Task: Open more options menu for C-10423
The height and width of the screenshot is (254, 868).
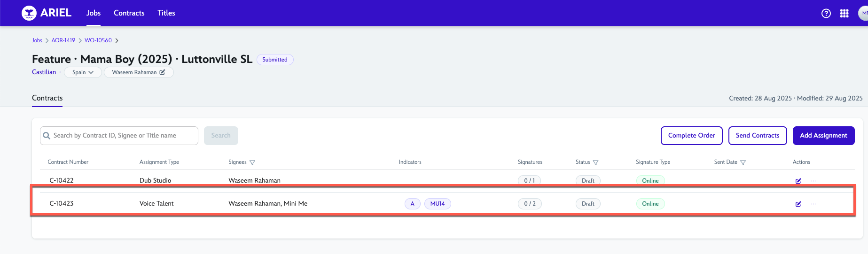Action: pyautogui.click(x=813, y=204)
